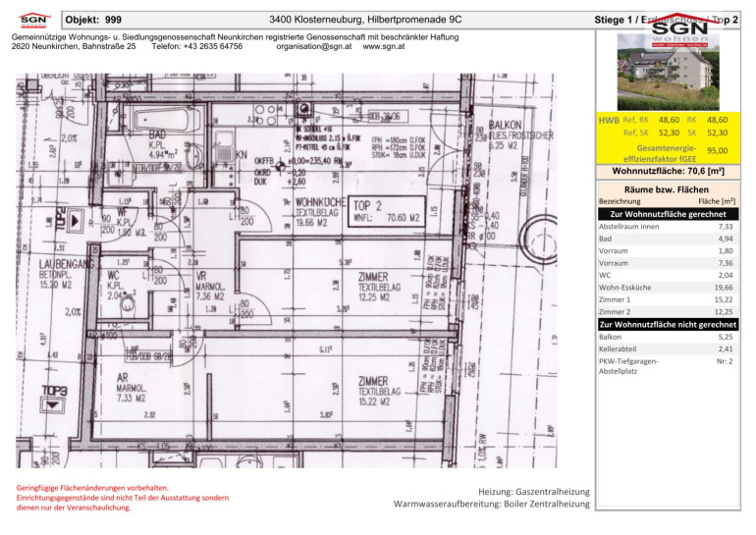756x535 pixels.
Task: Select the 'PKW-Tiefgaragen-Abstellplatz' row
Action: [x=669, y=366]
